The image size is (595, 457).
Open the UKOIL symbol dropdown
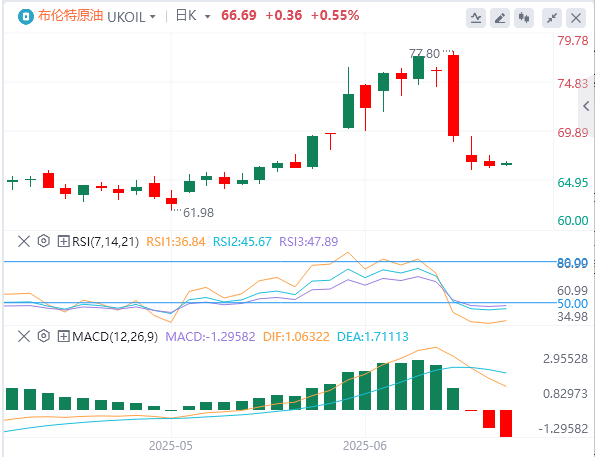[131, 17]
